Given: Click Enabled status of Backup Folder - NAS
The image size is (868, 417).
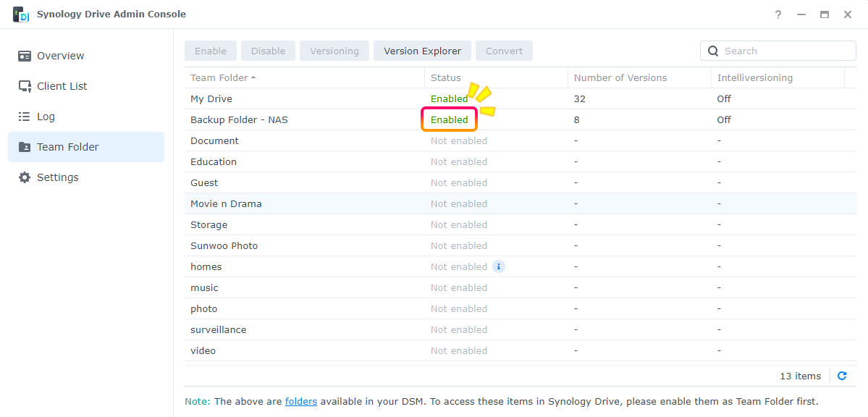Looking at the screenshot, I should (449, 119).
